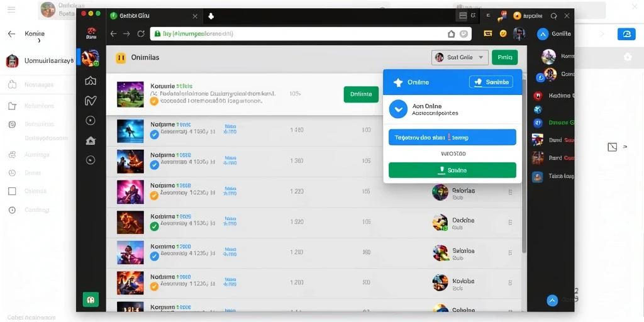
Task: Click the blue refresh icon at far right
Action: click(x=626, y=34)
